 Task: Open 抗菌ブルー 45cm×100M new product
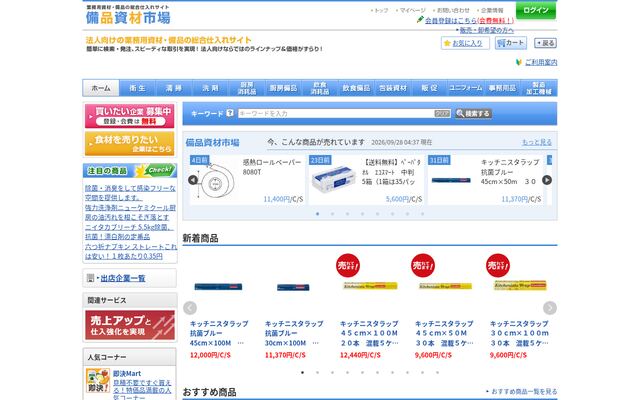tap(219, 333)
